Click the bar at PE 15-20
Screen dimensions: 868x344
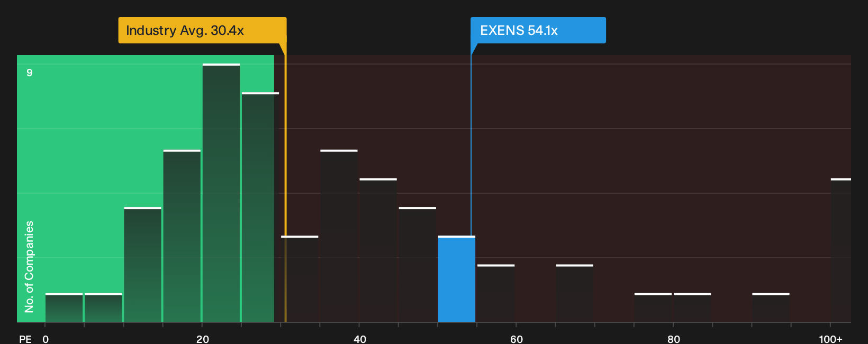click(182, 236)
